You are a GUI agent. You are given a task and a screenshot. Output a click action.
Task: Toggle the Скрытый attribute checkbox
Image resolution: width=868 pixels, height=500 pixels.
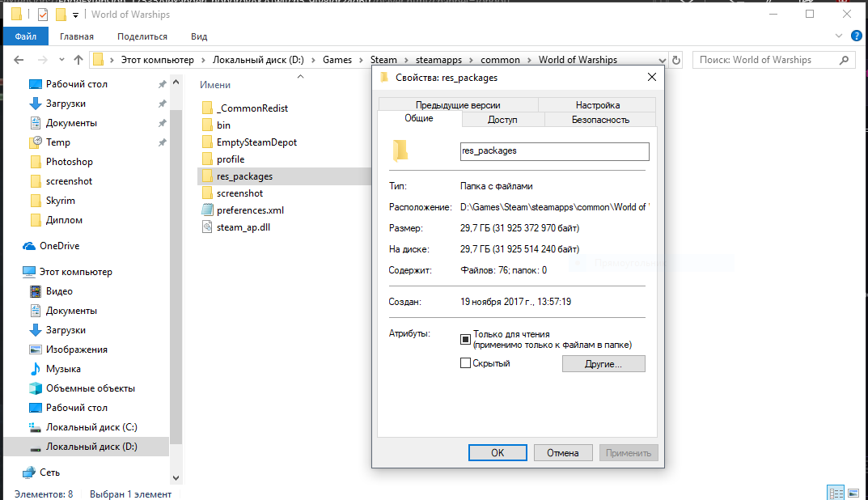click(x=466, y=363)
